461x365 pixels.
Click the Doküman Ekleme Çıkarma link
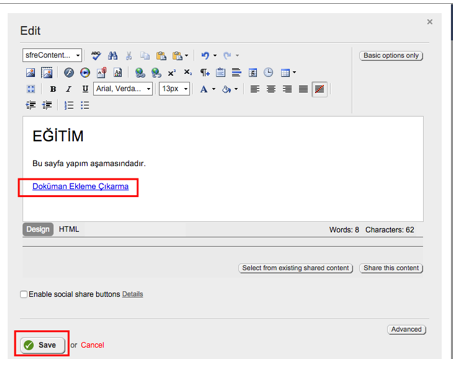point(80,186)
